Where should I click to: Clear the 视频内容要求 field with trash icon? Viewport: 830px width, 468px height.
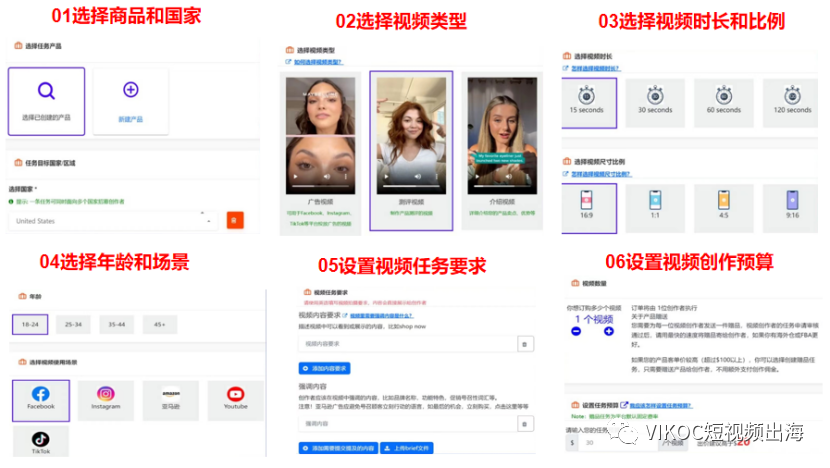tap(525, 344)
